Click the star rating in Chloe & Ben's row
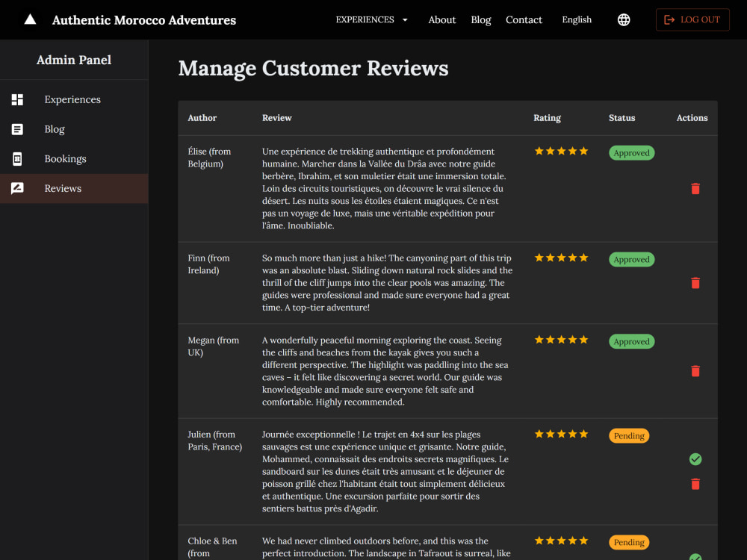The height and width of the screenshot is (560, 747). click(561, 541)
